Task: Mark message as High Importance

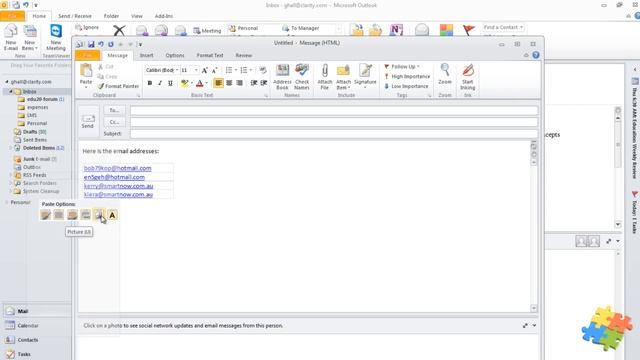Action: (x=407, y=76)
